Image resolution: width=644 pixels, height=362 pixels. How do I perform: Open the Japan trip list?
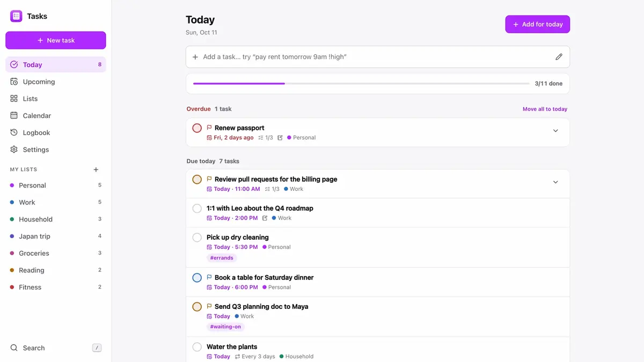[56, 236]
